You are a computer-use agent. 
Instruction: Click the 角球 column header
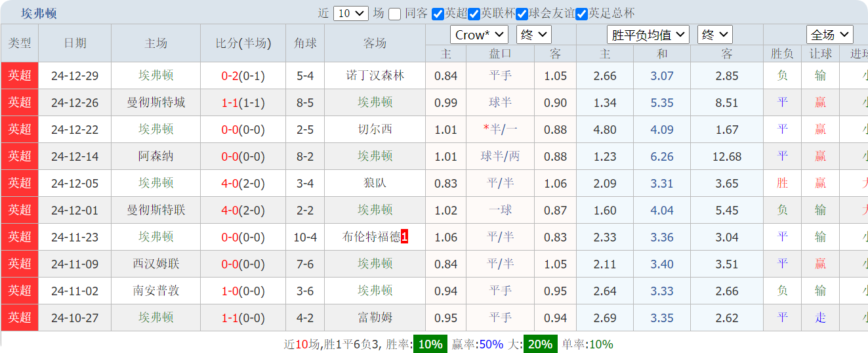tap(305, 43)
